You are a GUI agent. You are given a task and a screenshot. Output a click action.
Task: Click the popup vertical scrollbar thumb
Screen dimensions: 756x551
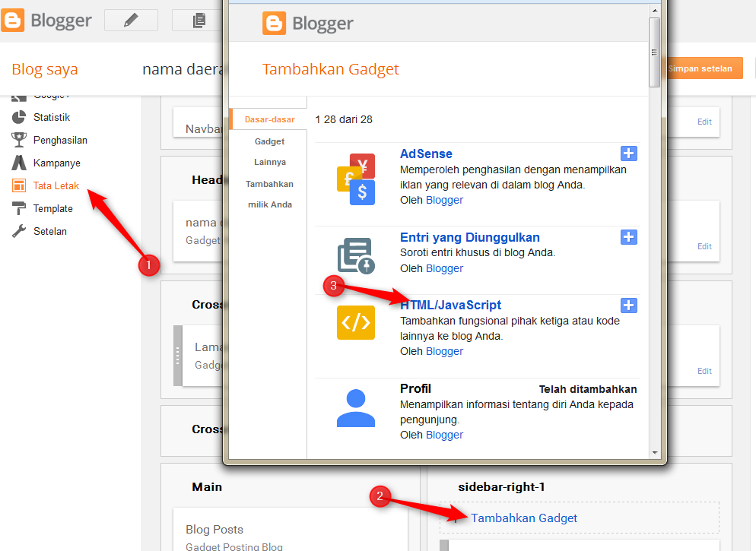(655, 52)
